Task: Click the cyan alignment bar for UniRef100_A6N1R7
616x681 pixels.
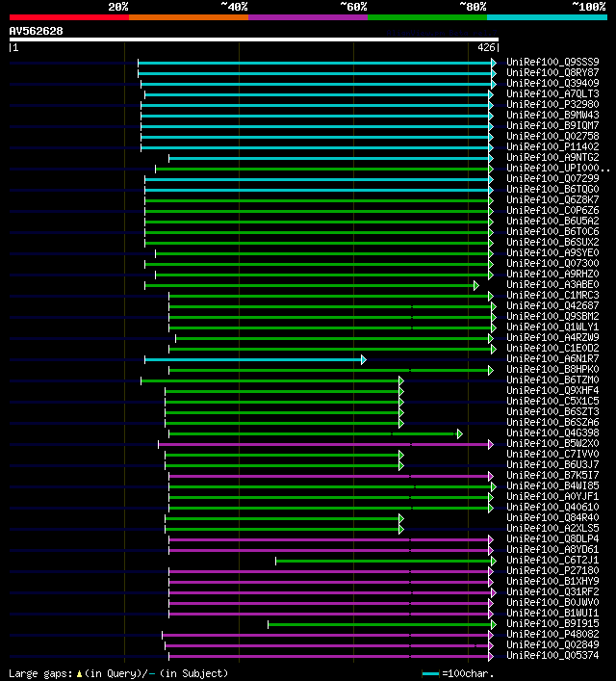Action: click(x=253, y=359)
